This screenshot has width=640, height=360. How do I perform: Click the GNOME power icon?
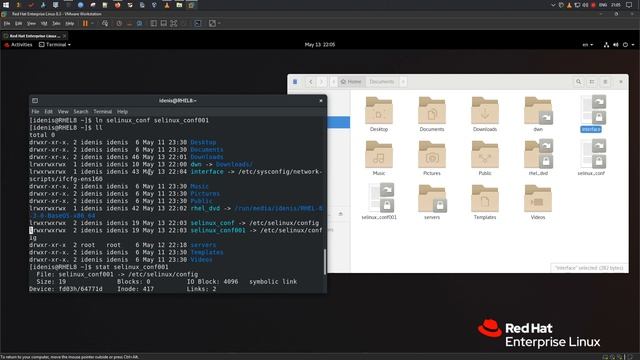coord(625,44)
